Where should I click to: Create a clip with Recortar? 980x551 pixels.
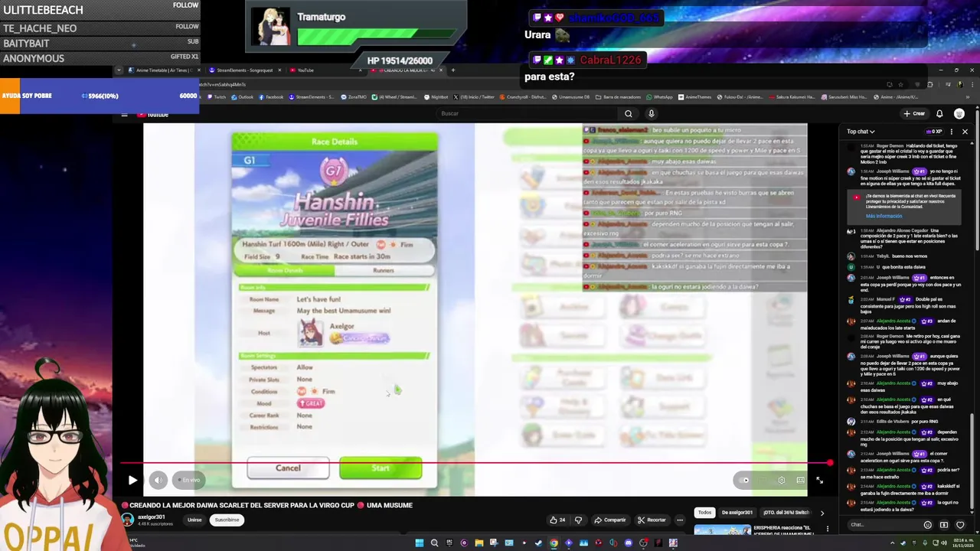[652, 520]
